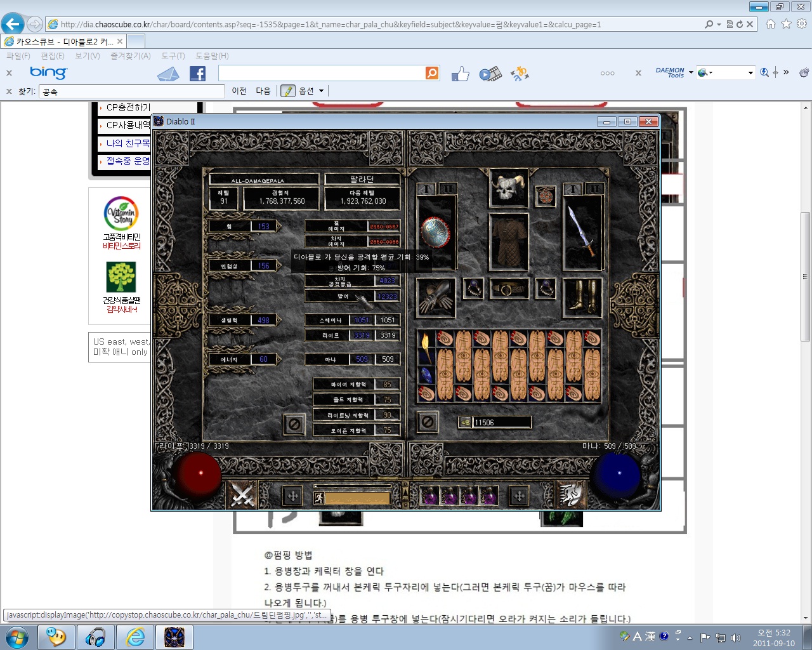
Task: Open the CP충전하기 sidebar link
Action: click(128, 108)
